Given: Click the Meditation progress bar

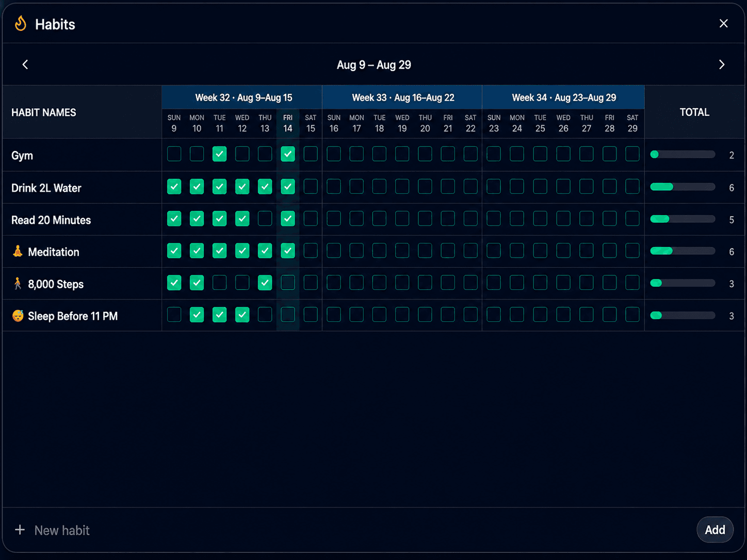Looking at the screenshot, I should [x=683, y=251].
